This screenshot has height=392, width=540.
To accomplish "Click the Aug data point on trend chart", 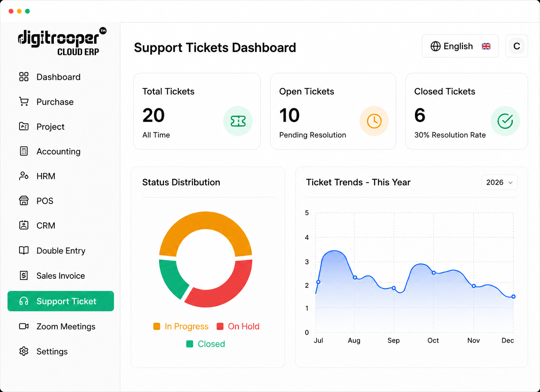I will (x=355, y=278).
